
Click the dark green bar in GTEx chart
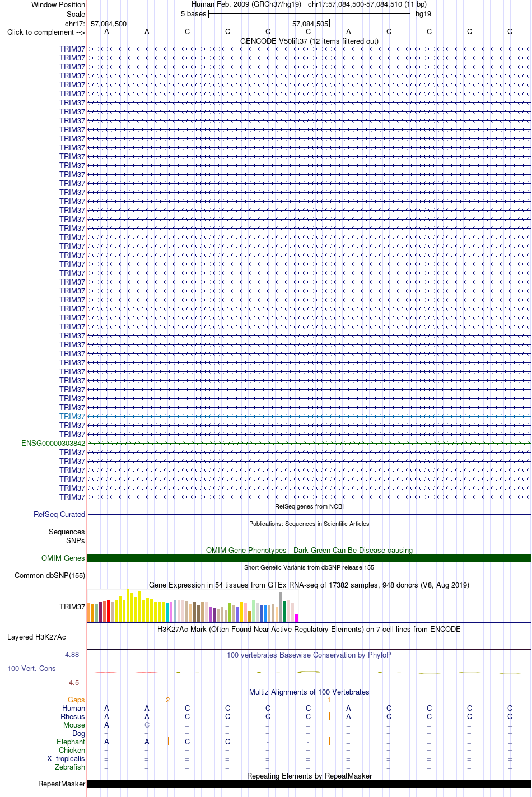[285, 611]
